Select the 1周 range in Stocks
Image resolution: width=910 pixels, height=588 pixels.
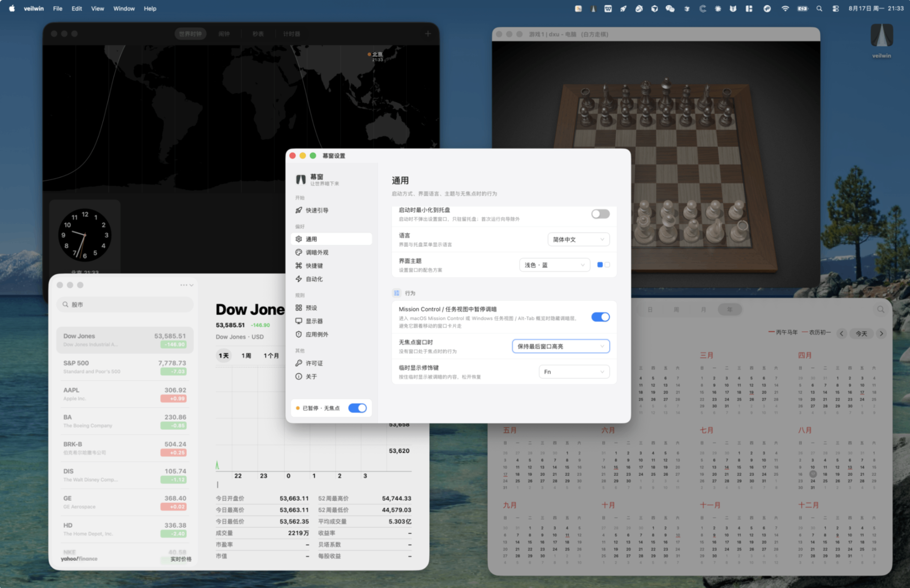click(246, 356)
